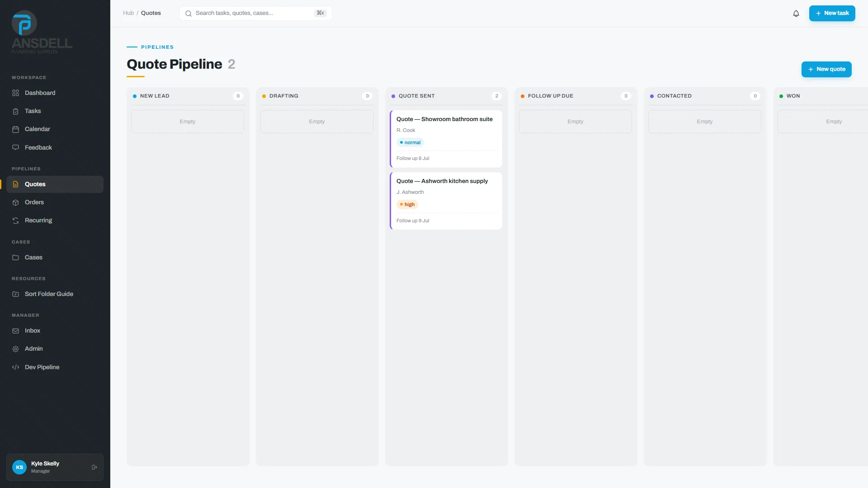This screenshot has width=868, height=488.
Task: Click the Quote Pipeline heading
Action: tap(175, 64)
